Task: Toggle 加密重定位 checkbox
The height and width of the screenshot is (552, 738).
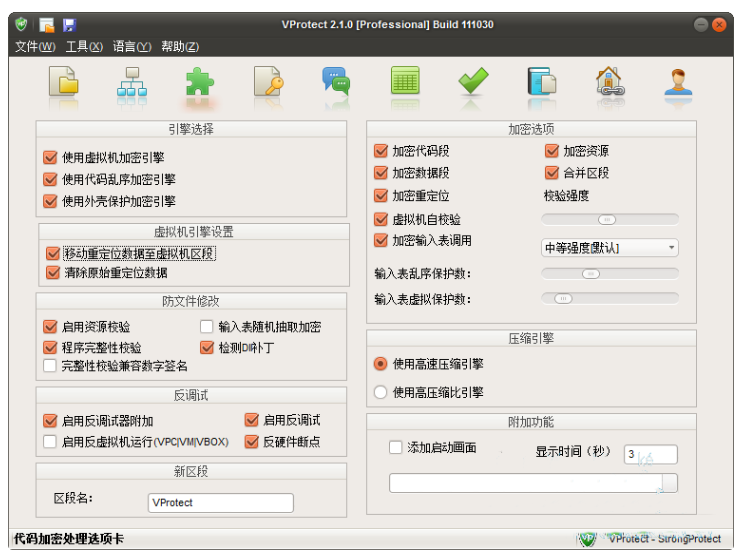Action: click(x=381, y=195)
